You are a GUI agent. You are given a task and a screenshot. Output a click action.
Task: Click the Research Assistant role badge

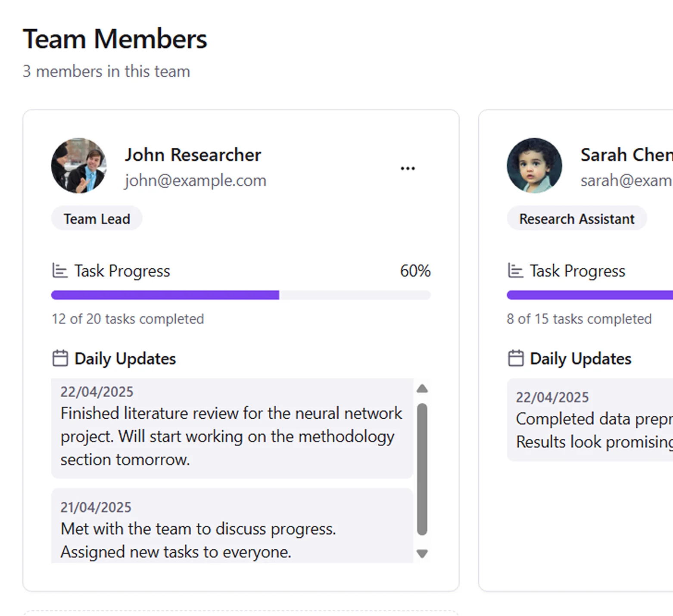point(577,218)
